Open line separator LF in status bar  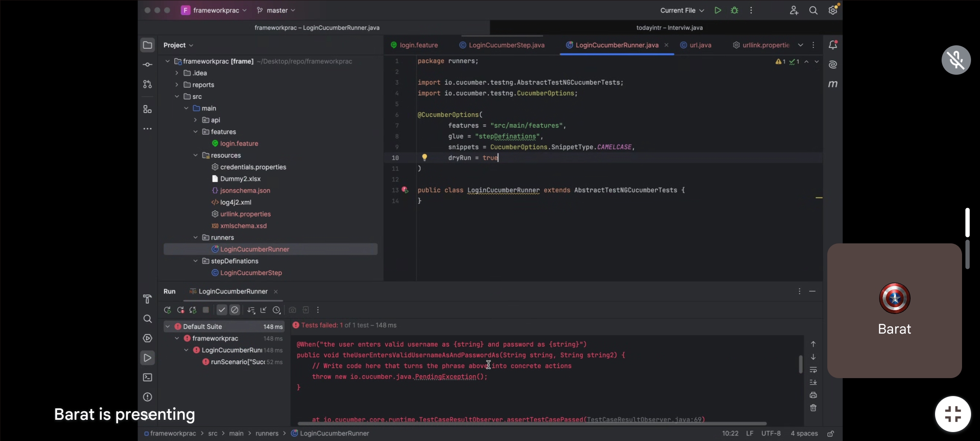tap(750, 433)
